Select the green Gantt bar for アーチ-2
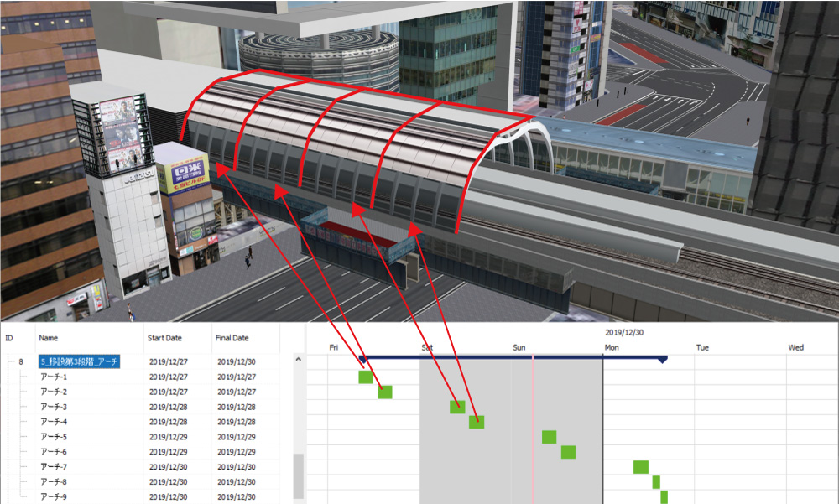The width and height of the screenshot is (839, 504). (x=385, y=392)
